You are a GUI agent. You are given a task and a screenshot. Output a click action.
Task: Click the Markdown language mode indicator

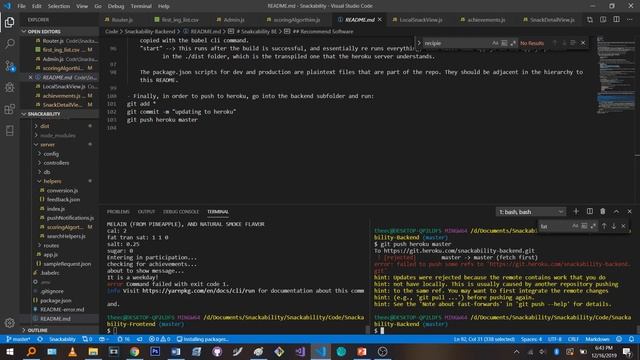[x=597, y=339]
